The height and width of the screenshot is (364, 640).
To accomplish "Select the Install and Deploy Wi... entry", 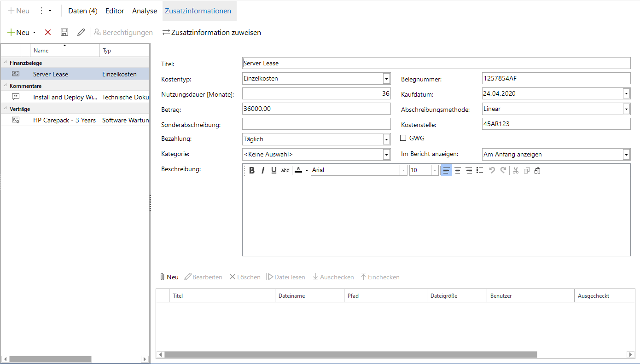I will click(75, 97).
